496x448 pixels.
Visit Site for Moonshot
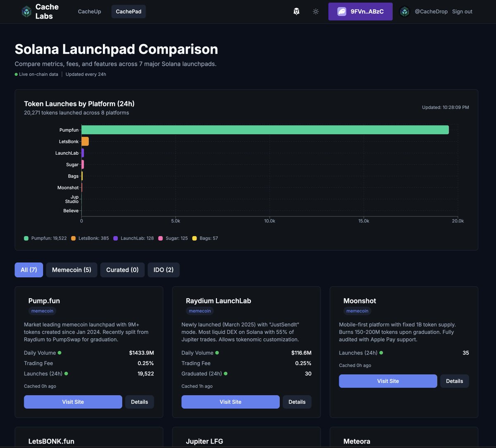388,381
